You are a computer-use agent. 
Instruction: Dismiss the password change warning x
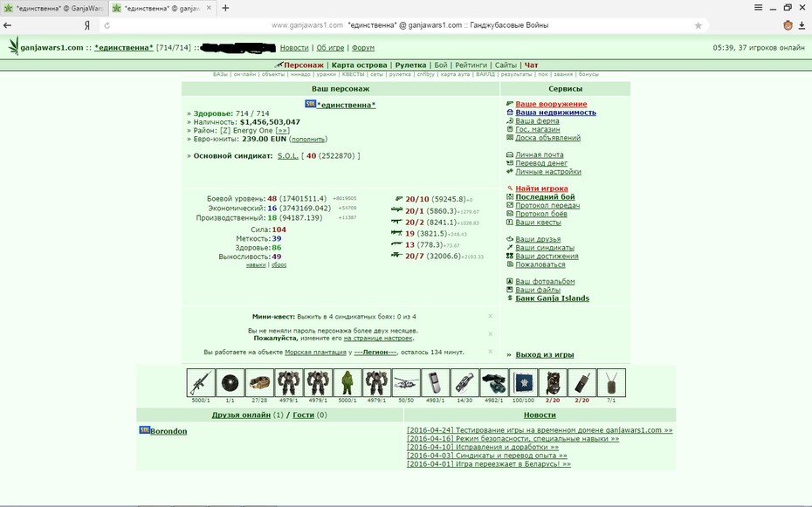coord(491,333)
